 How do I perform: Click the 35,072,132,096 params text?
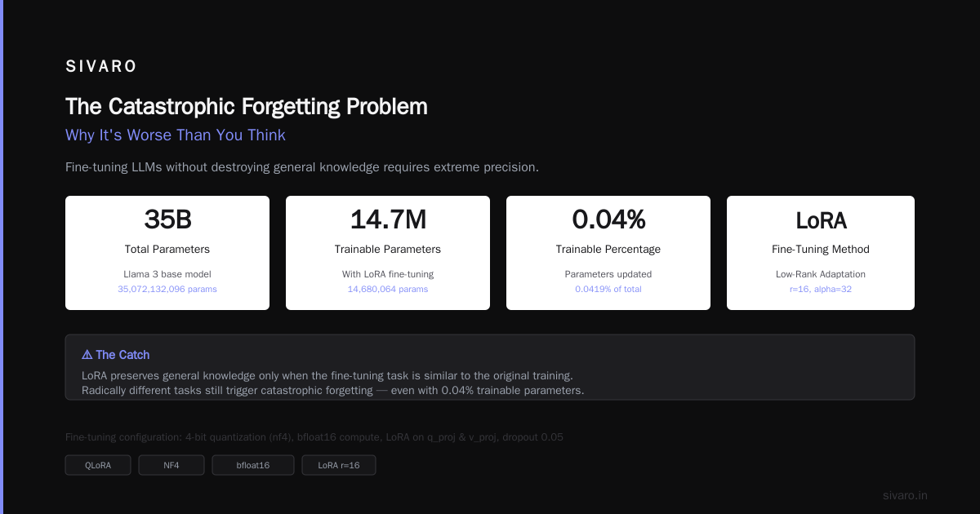167,289
